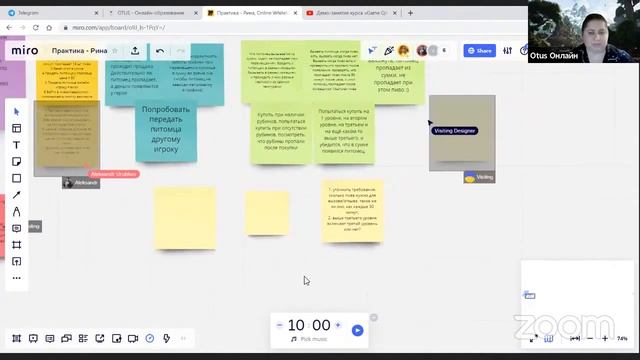Open Frames panel in bottom toolbar
The width and height of the screenshot is (640, 360).
point(16,338)
